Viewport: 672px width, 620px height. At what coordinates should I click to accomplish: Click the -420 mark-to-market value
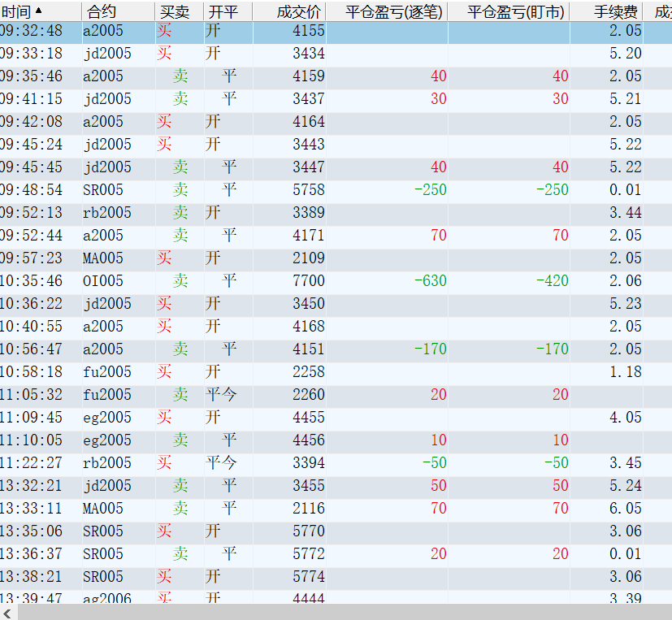click(552, 280)
